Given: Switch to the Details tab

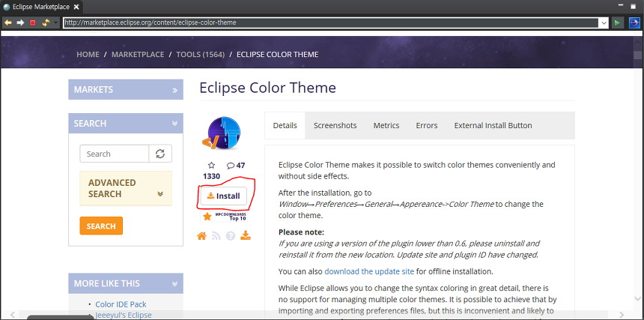Looking at the screenshot, I should [285, 125].
